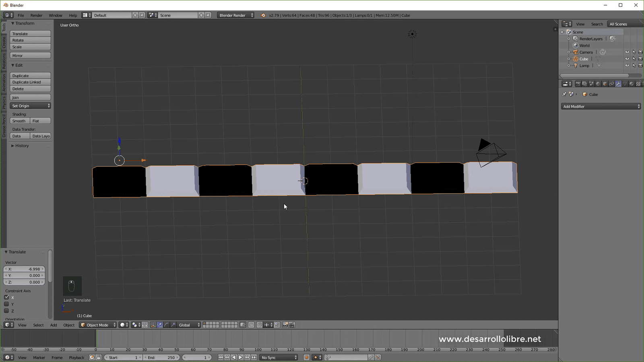Jump to first frame in timeline
The width and height of the screenshot is (644, 362).
pyautogui.click(x=221, y=358)
